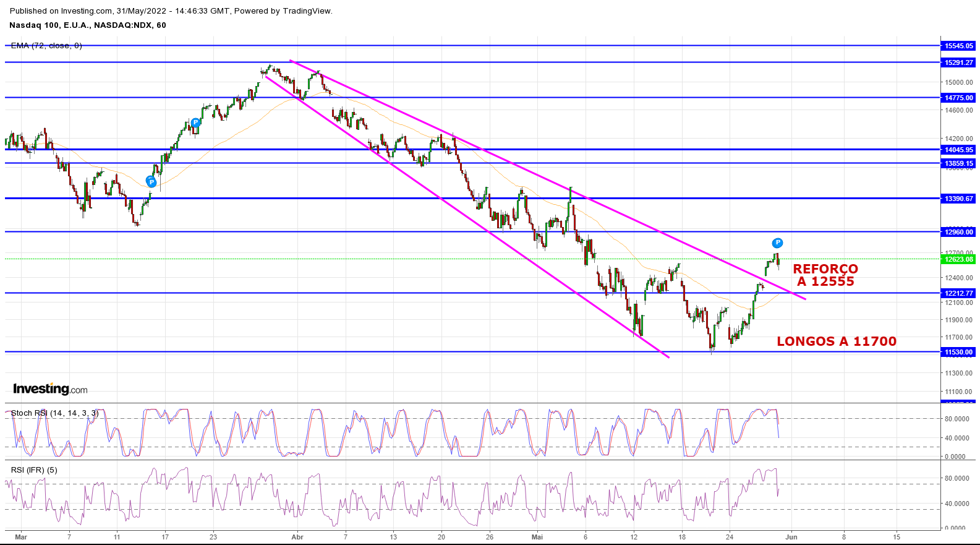Screen dimensions: 980x545
Task: Click 40.0000 on the RSI (IFR) scale
Action: pos(957,504)
